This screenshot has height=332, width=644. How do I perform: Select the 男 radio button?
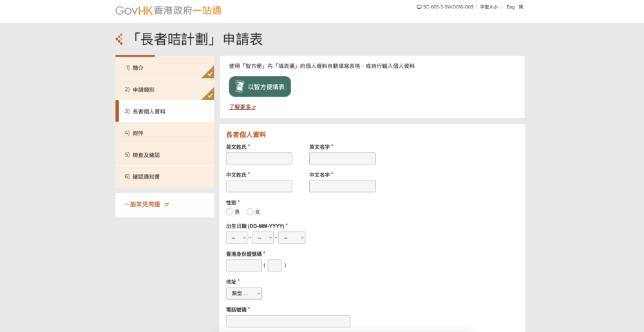pyautogui.click(x=229, y=212)
